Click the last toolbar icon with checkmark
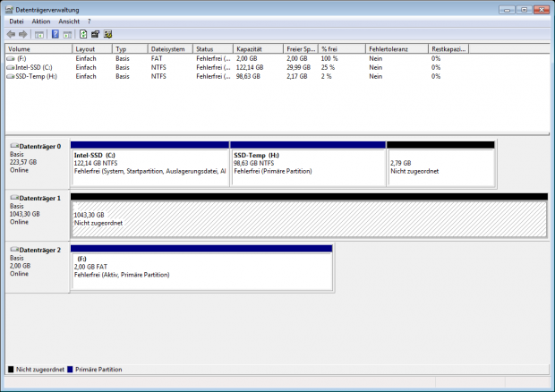 107,34
